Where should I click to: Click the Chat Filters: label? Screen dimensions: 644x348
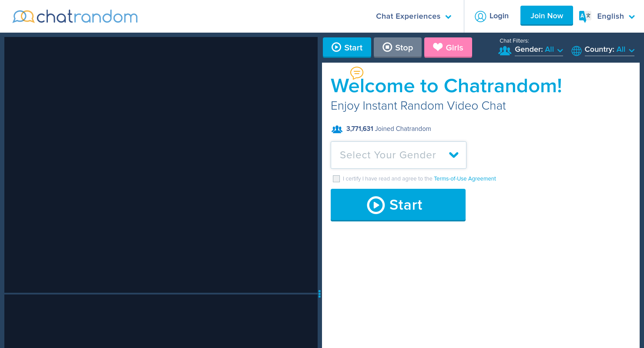tap(514, 41)
